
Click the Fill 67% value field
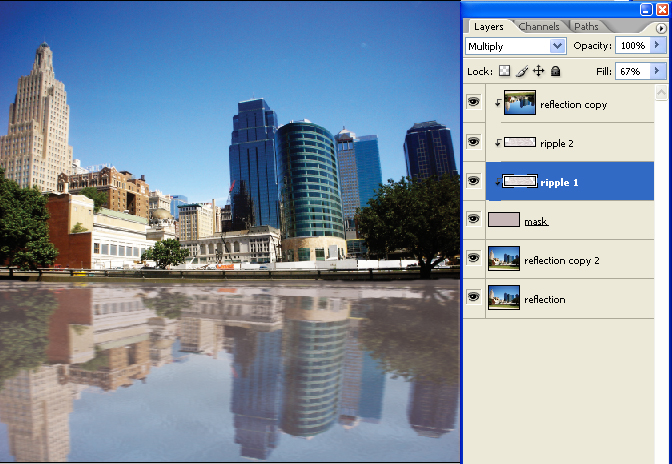[633, 71]
